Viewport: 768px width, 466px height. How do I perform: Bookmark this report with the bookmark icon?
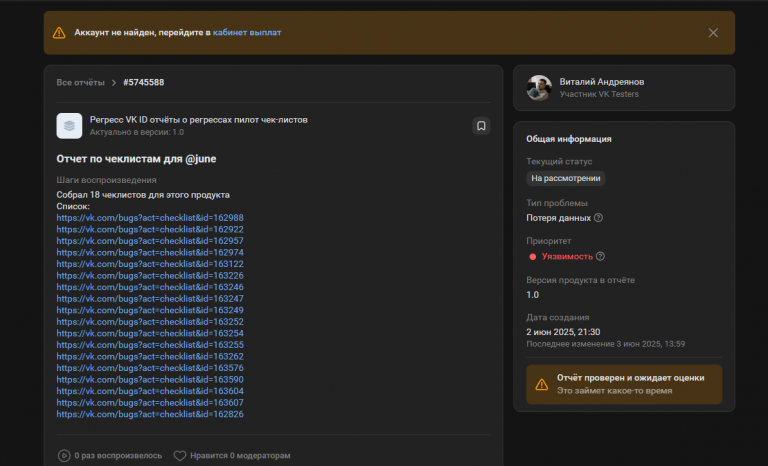(x=481, y=126)
